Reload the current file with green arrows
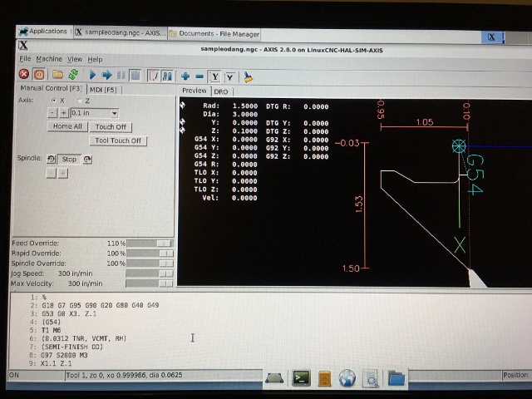 [x=73, y=74]
